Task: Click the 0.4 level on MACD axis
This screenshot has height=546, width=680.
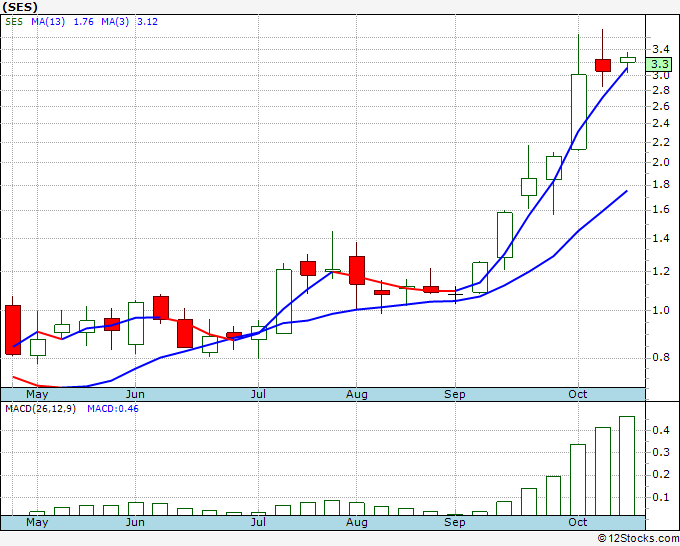Action: [662, 430]
